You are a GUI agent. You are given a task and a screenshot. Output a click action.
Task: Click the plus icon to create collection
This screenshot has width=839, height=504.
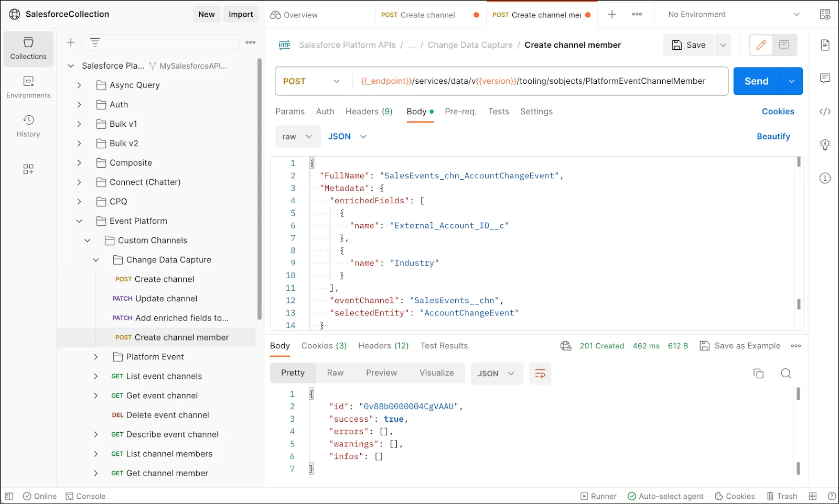[71, 42]
